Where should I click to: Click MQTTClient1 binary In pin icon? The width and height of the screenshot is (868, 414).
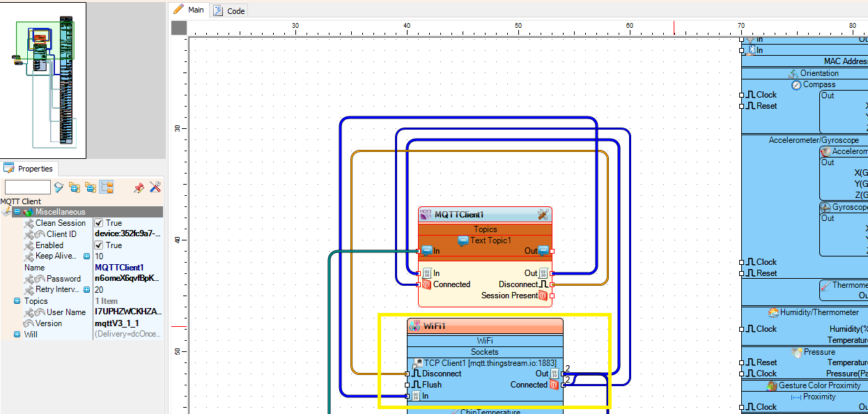coord(426,273)
